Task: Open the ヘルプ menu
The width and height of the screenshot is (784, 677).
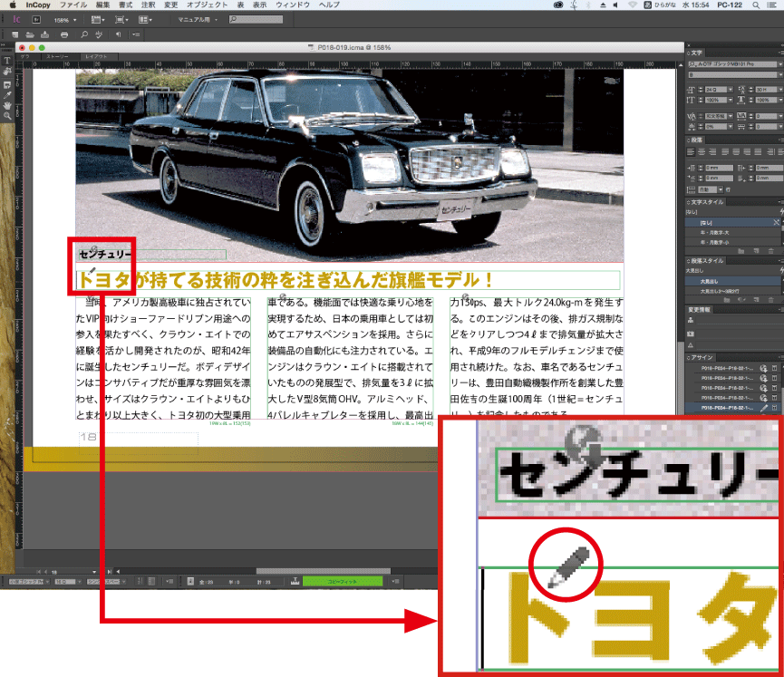Action: 329,5
